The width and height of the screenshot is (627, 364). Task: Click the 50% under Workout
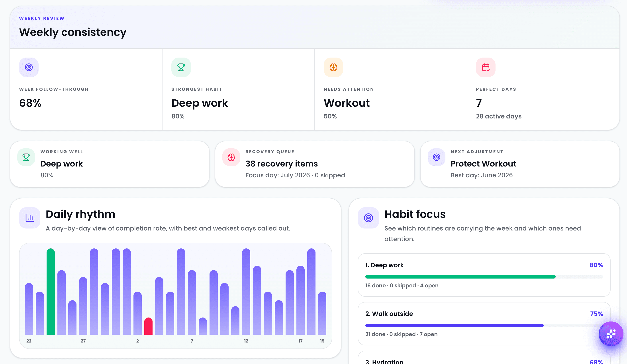[x=330, y=116]
